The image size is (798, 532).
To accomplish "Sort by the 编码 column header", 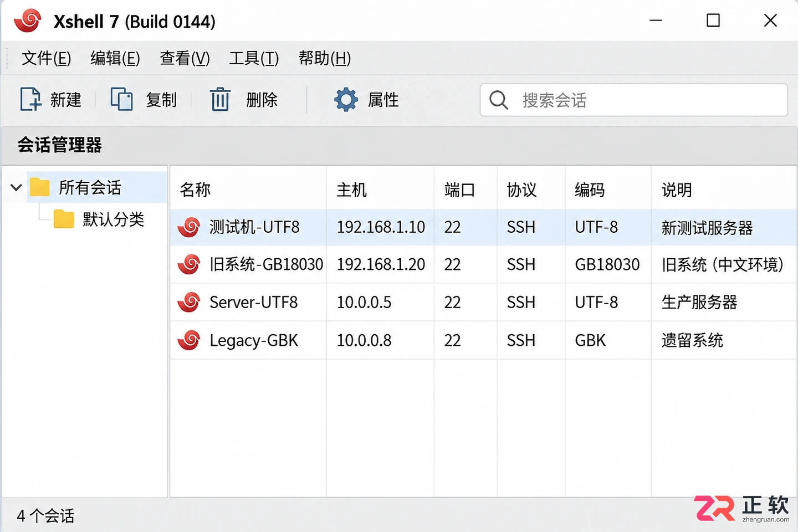I will pos(590,190).
